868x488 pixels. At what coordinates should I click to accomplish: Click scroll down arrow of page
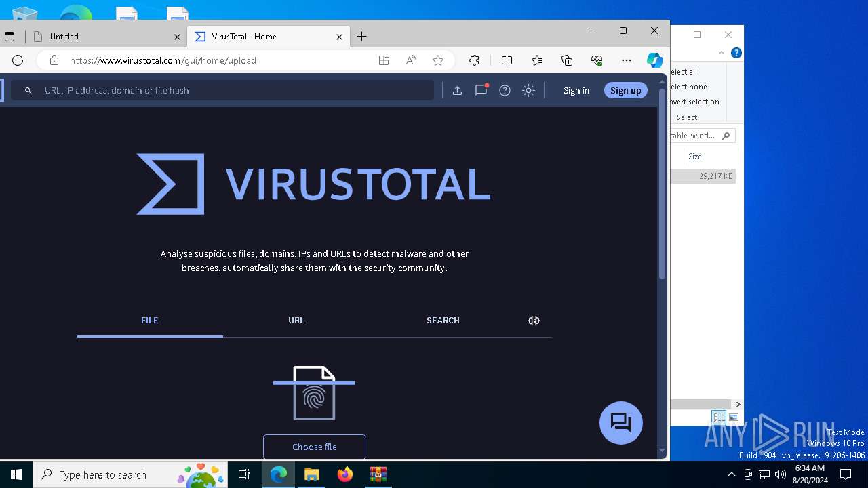(663, 451)
